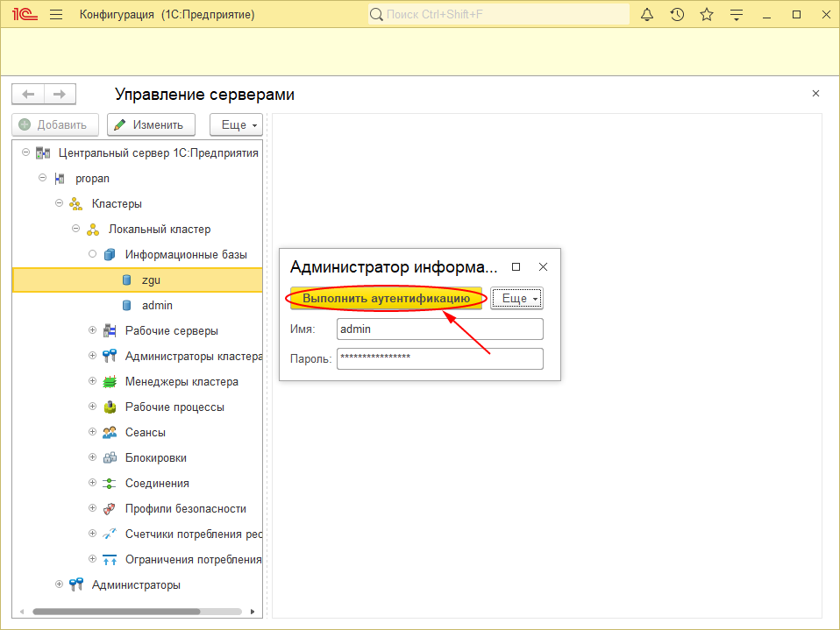Go back with the left arrow button
The height and width of the screenshot is (630, 840).
click(28, 95)
